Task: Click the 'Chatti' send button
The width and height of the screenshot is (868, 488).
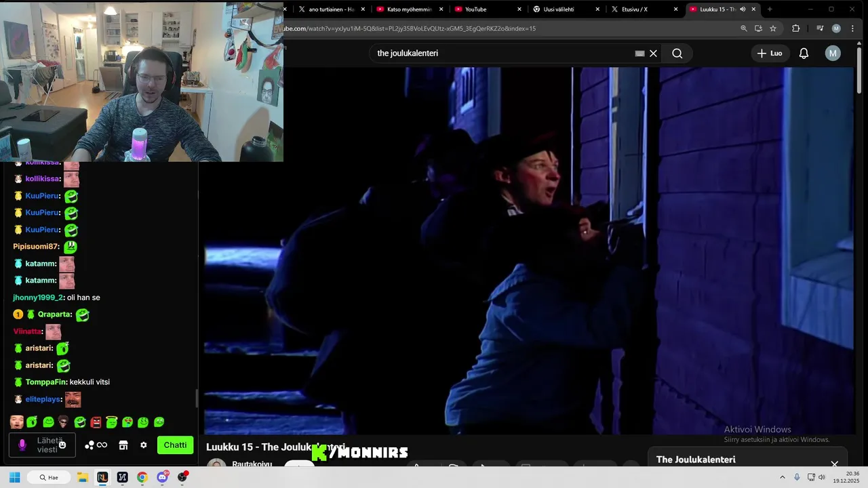Action: 175,445
